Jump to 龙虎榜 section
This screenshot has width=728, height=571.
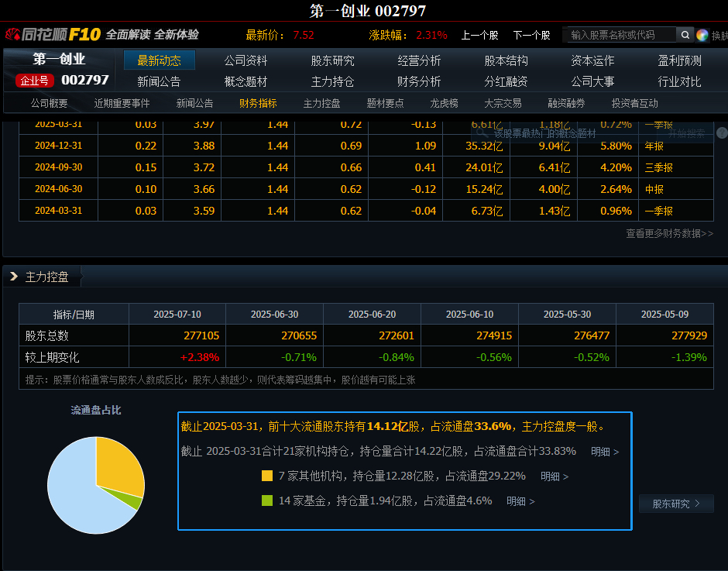click(x=444, y=103)
